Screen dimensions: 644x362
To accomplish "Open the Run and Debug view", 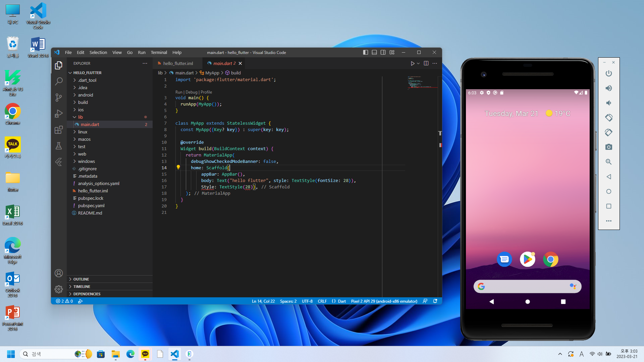I will [59, 114].
